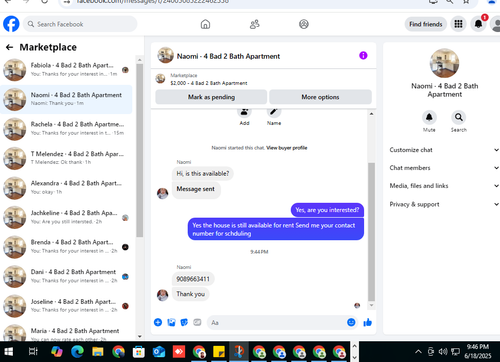Open conversation information purple icon
Screen dimensions: 500x362
pos(363,55)
